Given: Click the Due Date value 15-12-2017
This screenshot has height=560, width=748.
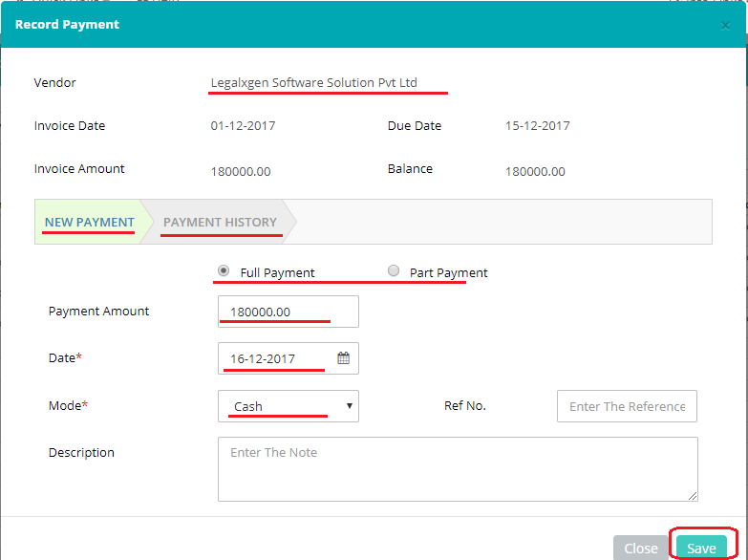Looking at the screenshot, I should click(x=537, y=126).
